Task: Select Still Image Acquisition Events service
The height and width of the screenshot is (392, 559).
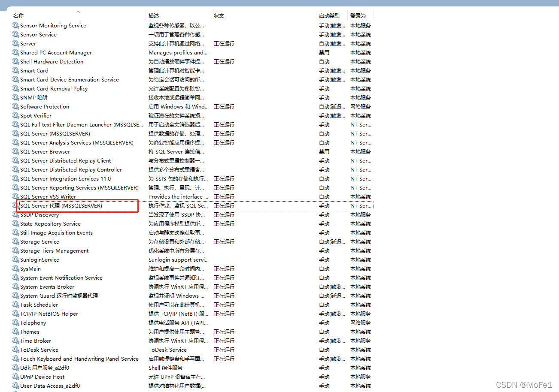Action: (56, 232)
